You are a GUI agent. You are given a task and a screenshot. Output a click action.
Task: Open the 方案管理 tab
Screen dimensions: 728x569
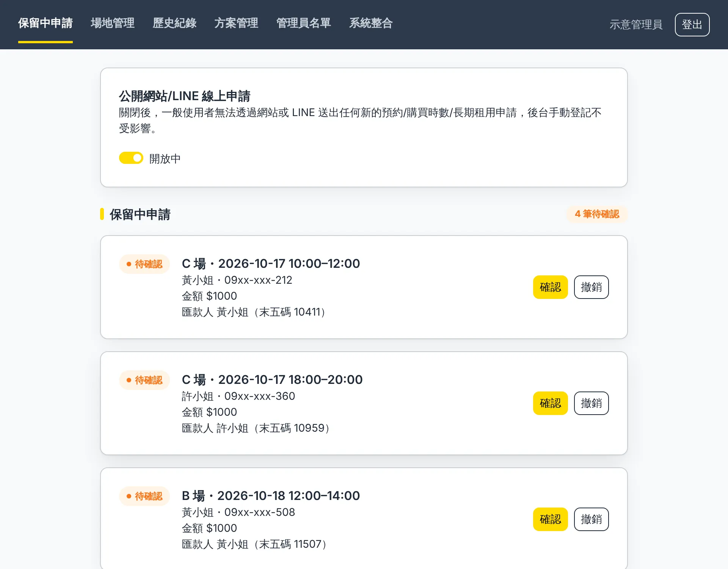[236, 23]
